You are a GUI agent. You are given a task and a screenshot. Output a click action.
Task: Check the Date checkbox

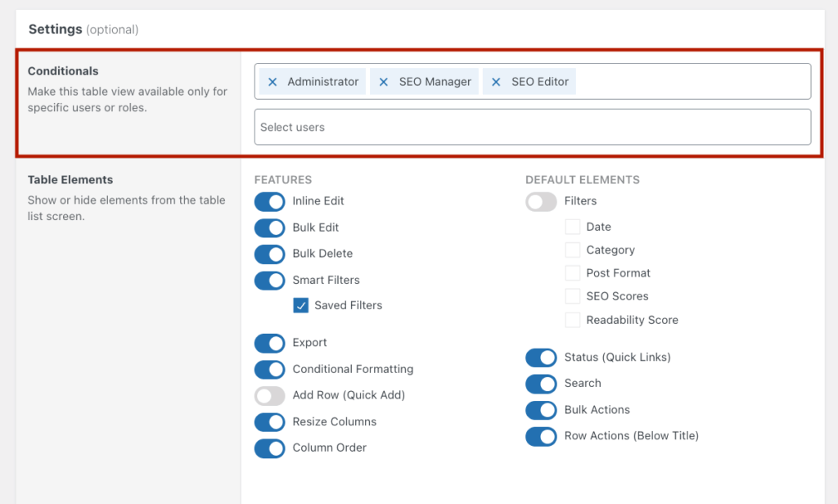(572, 227)
